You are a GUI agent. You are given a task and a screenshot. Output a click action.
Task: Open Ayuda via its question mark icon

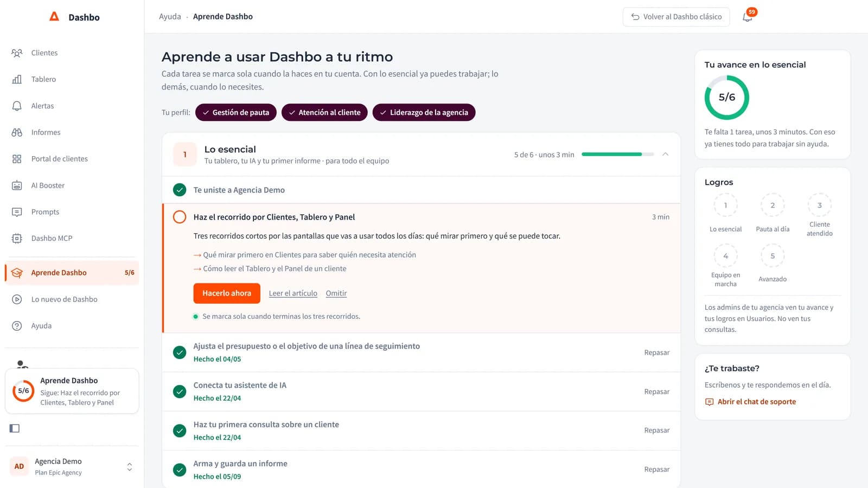(17, 326)
